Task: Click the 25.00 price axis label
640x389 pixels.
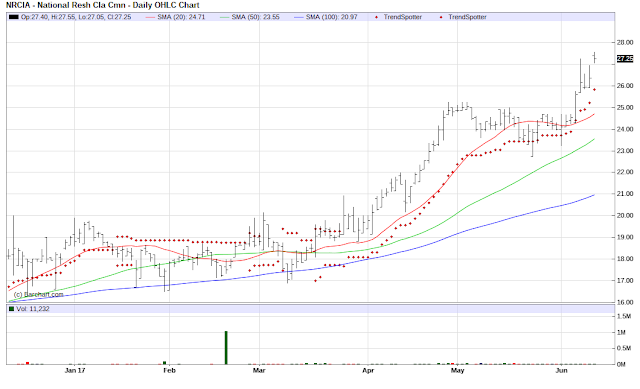Action: point(625,108)
